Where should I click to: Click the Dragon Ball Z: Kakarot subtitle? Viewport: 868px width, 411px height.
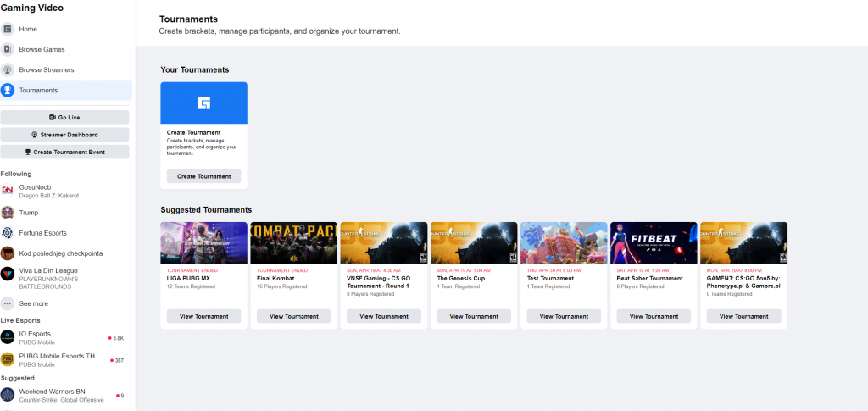pos(48,196)
